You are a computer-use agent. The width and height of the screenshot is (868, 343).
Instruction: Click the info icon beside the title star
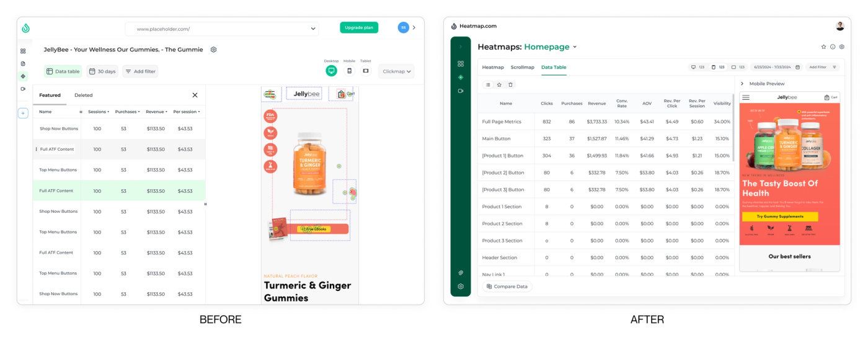[x=833, y=47]
